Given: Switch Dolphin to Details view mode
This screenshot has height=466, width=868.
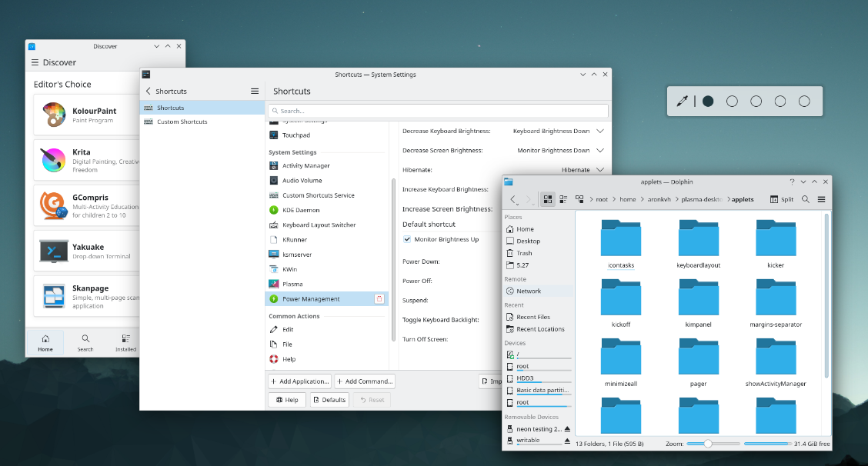Looking at the screenshot, I should (579, 199).
